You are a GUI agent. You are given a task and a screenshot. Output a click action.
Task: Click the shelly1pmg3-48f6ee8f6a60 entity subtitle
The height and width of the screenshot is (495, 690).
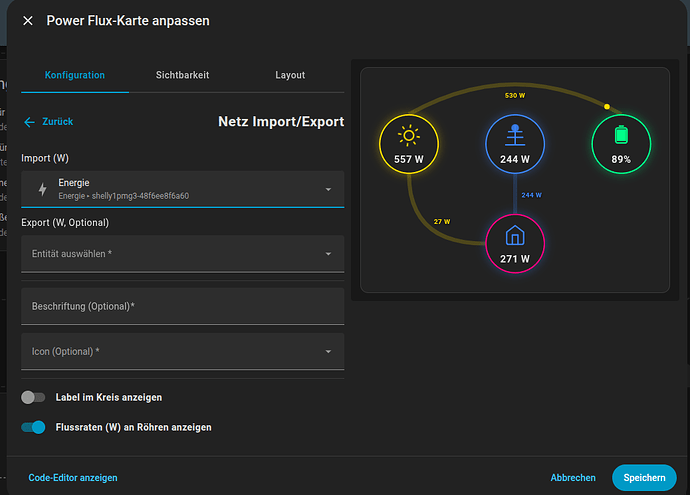click(x=140, y=196)
